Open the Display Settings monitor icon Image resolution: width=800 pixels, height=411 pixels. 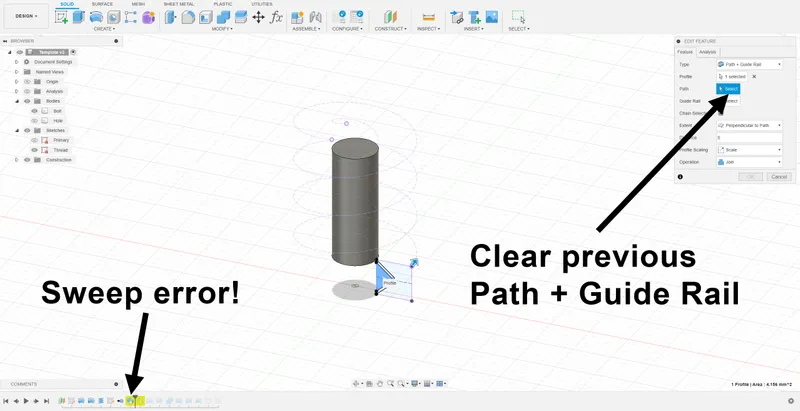415,383
